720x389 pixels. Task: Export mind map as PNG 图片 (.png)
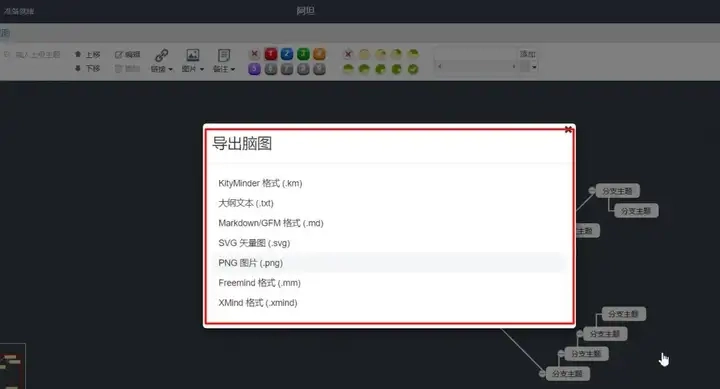tap(389, 263)
